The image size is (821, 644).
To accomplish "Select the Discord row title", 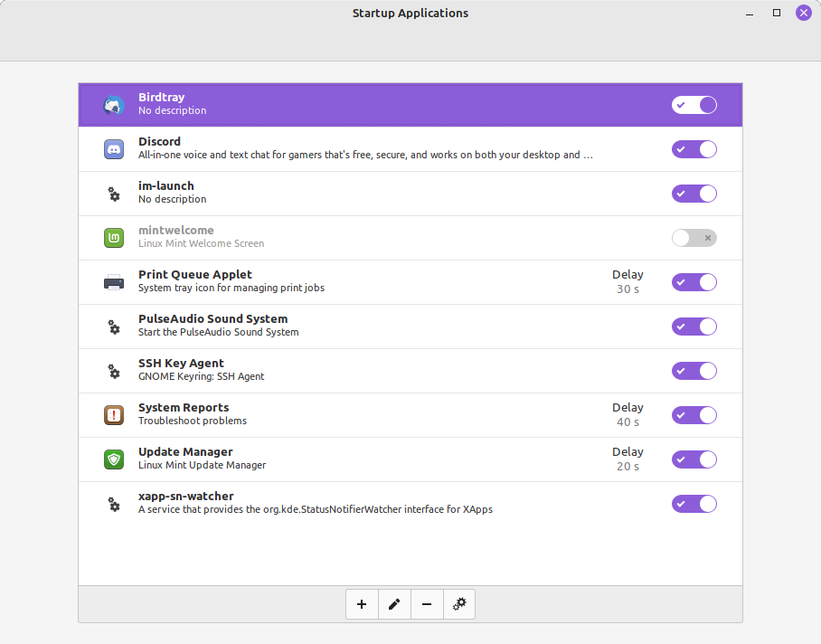I will (159, 141).
